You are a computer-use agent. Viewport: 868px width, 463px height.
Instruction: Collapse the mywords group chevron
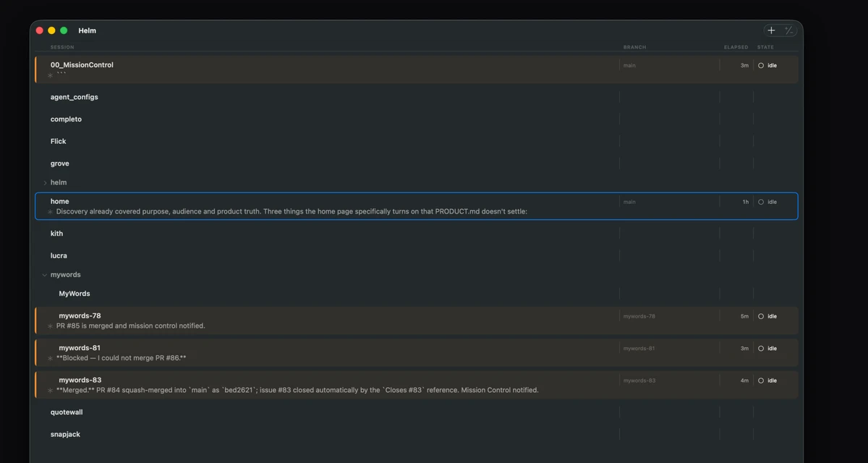45,275
